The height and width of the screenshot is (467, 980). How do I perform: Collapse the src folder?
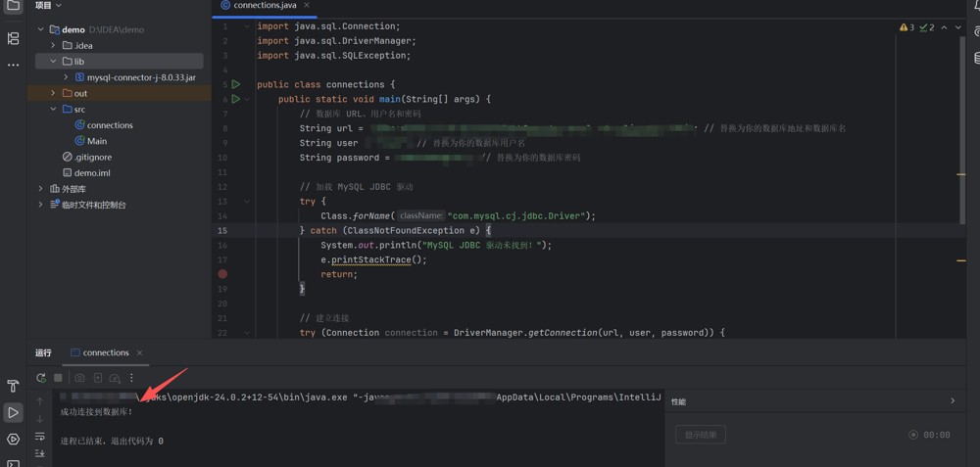(x=53, y=110)
